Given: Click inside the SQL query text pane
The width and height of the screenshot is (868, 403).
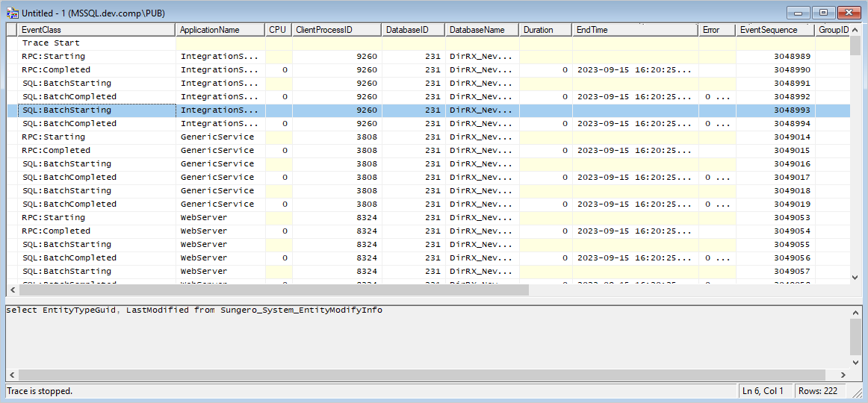Looking at the screenshot, I should tap(426, 336).
